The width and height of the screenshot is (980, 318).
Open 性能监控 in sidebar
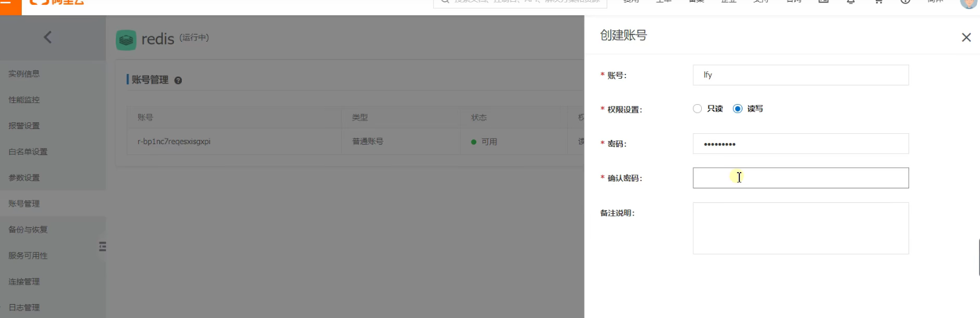click(x=24, y=100)
